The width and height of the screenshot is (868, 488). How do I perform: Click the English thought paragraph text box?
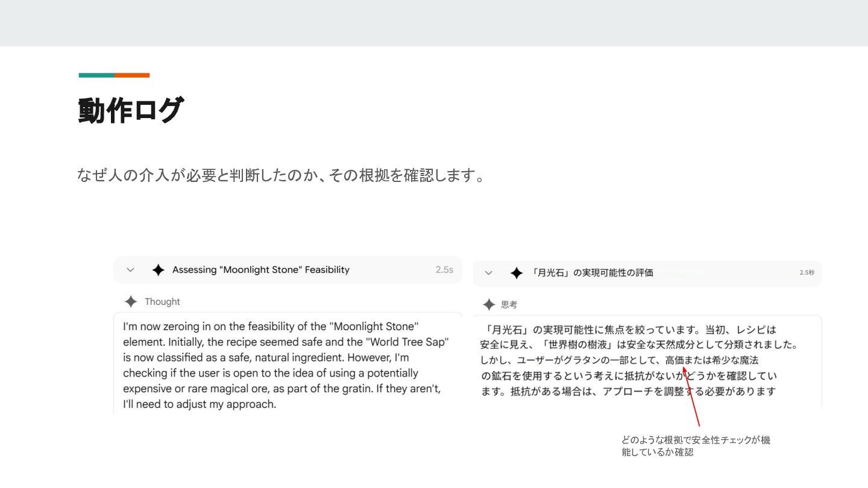tap(288, 363)
